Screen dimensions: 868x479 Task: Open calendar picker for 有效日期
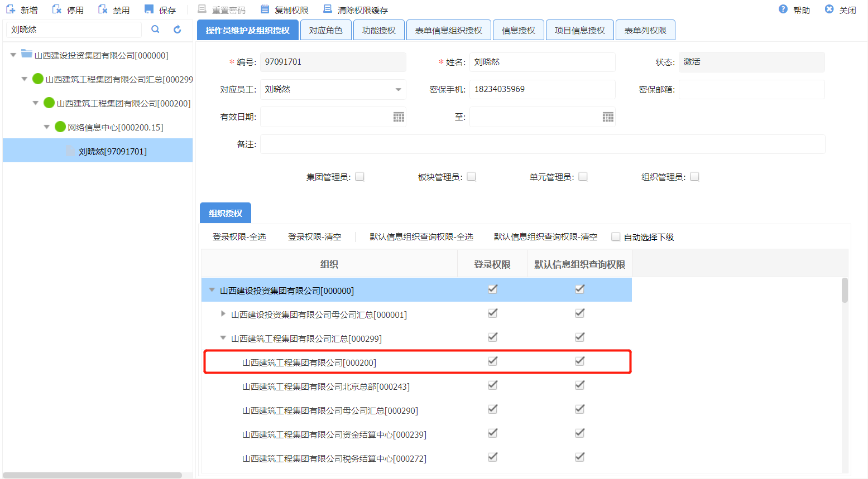(399, 117)
